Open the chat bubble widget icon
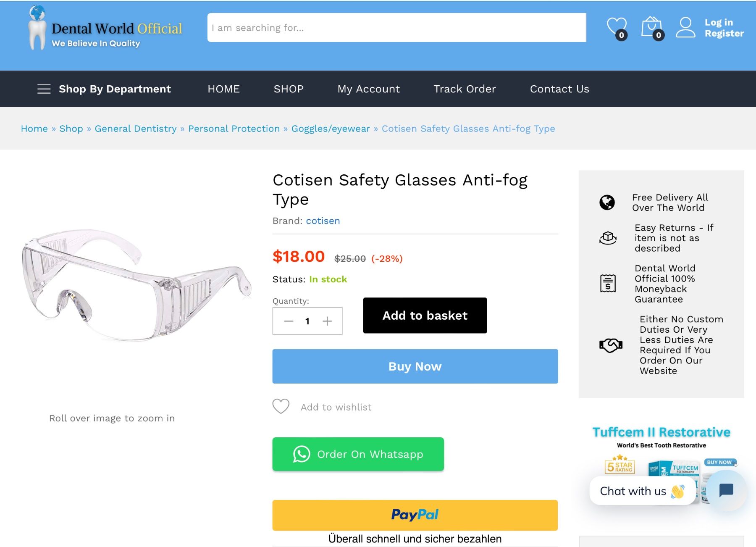 (x=726, y=490)
